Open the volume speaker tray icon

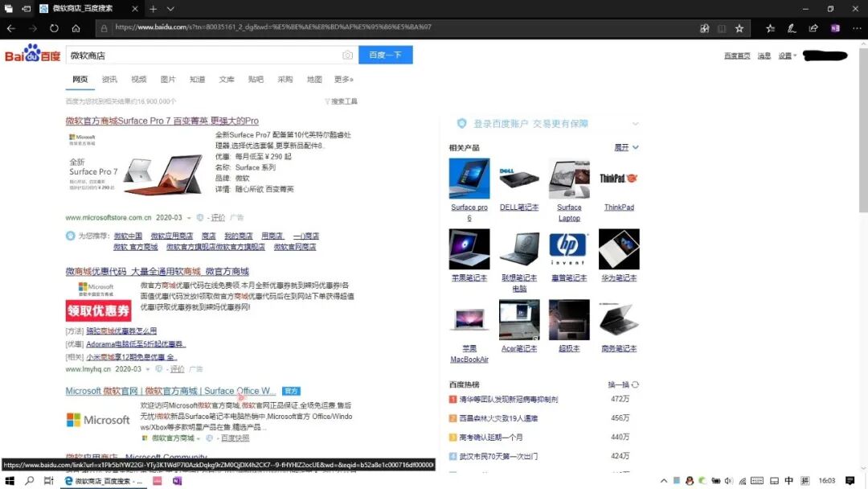coord(728,481)
